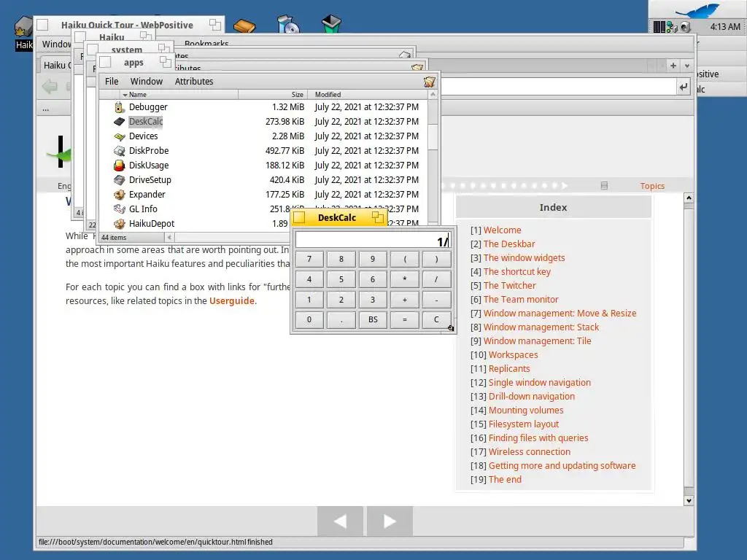Screen dimensions: 747x560
Task: Select the DiskProbe application icon
Action: click(119, 151)
